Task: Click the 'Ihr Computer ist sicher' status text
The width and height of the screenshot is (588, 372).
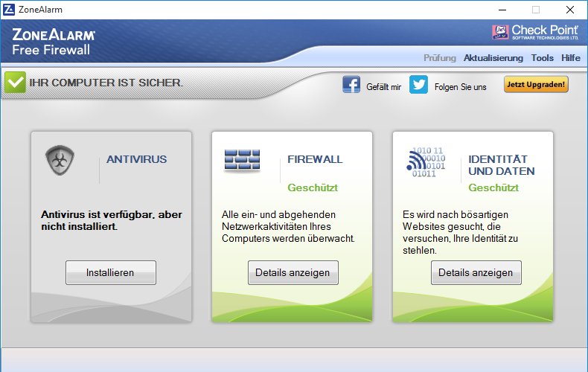Action: [x=106, y=83]
